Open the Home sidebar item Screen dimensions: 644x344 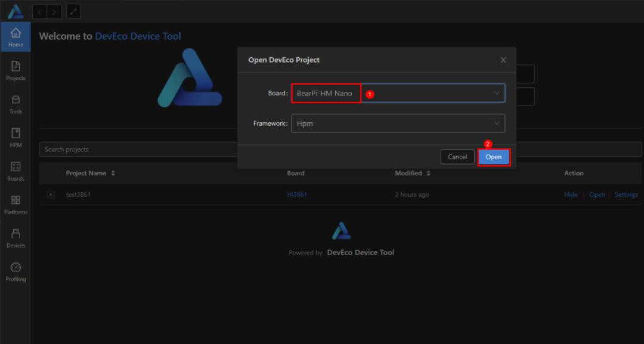(x=16, y=37)
